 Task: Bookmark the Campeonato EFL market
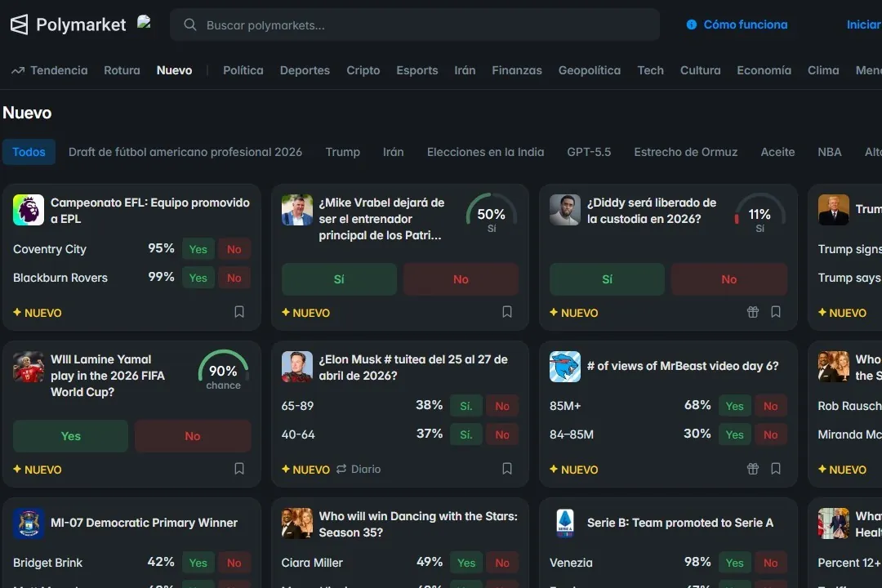[239, 312]
